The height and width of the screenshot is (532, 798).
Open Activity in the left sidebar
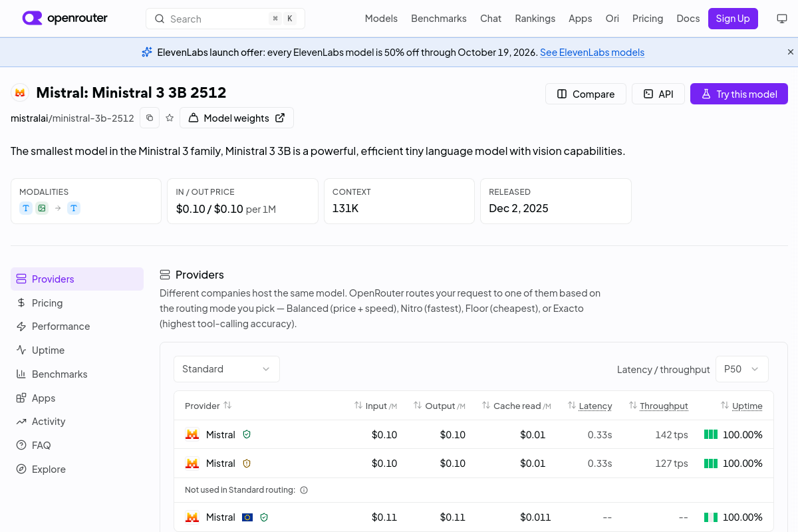click(77, 422)
